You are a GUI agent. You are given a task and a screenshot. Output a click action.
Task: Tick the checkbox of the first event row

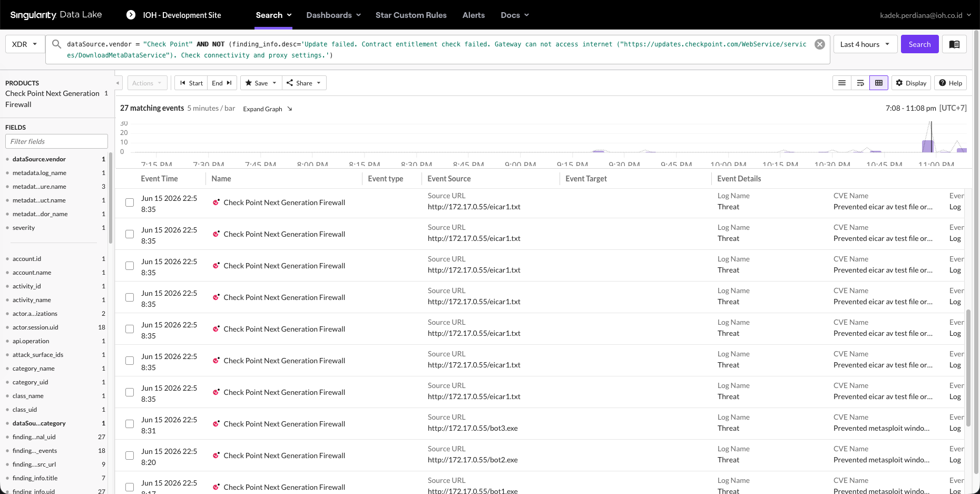tap(130, 202)
